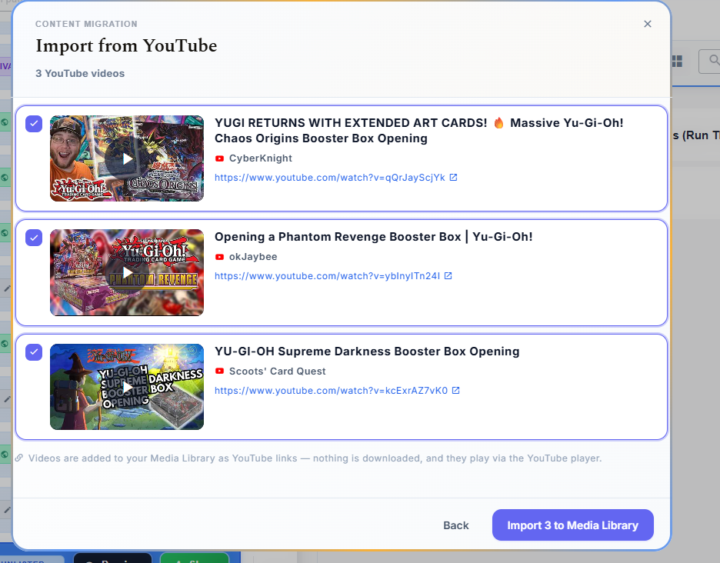
Task: Uncheck the CyberKnight video checkbox
Action: (34, 124)
